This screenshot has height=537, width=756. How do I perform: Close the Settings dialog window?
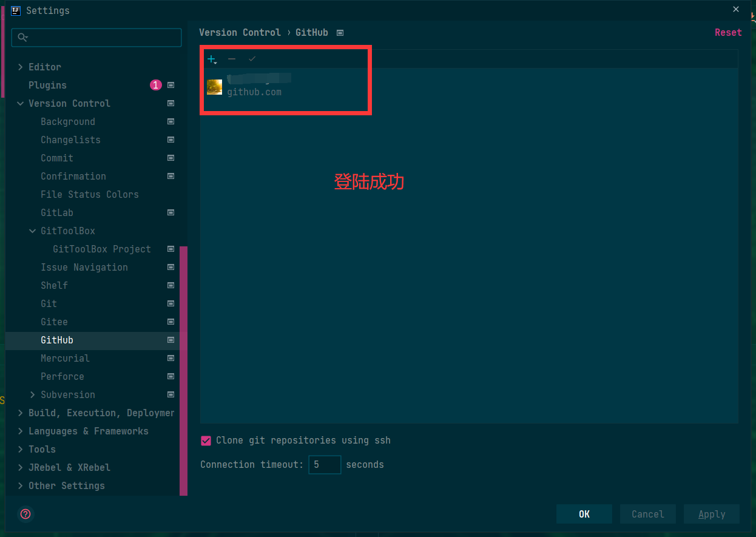[x=736, y=10]
